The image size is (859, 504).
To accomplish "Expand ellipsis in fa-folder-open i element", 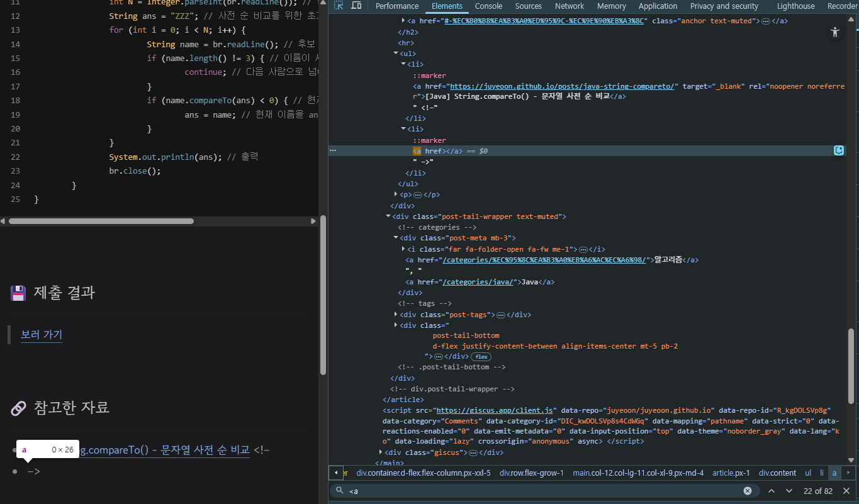I will [x=583, y=249].
